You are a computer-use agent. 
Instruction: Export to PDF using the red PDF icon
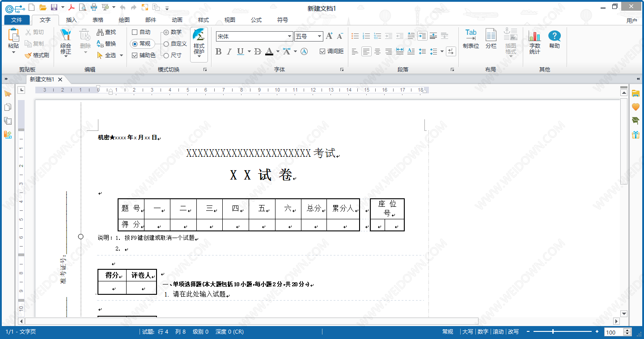coord(72,7)
